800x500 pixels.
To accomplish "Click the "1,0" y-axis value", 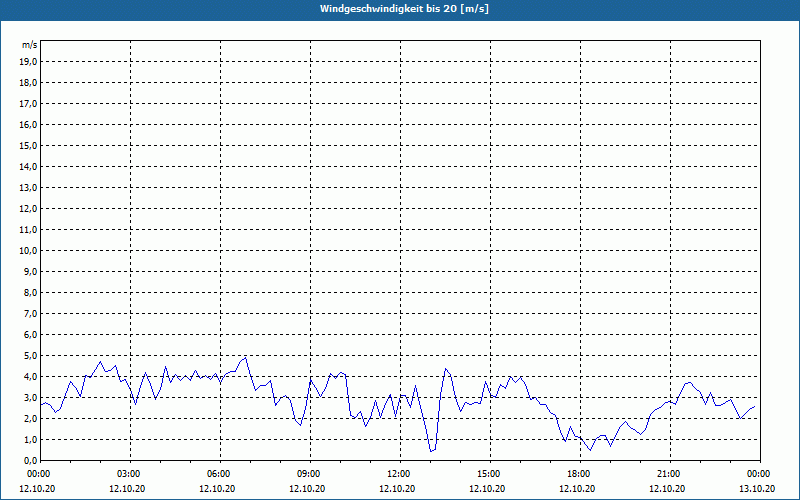I will click(x=30, y=439).
